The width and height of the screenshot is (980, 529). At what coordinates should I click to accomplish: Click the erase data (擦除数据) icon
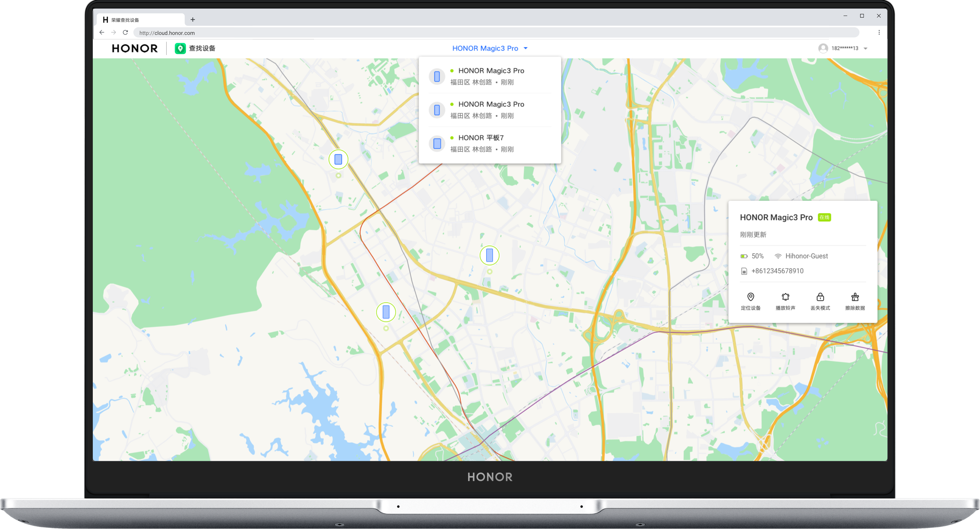click(855, 297)
